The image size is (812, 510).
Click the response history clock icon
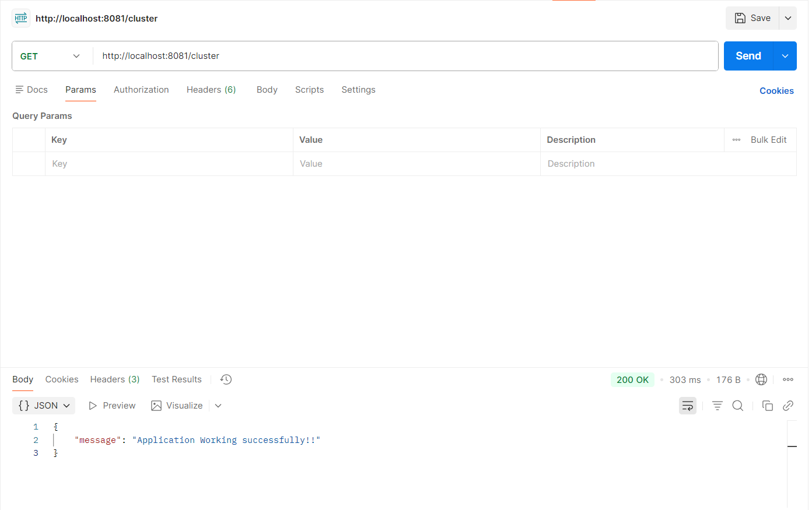click(226, 379)
